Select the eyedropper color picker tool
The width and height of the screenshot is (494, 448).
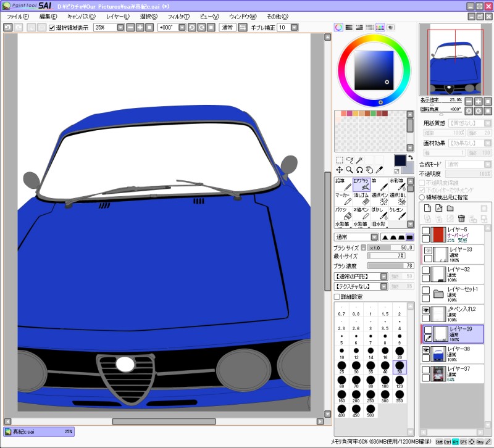[379, 170]
